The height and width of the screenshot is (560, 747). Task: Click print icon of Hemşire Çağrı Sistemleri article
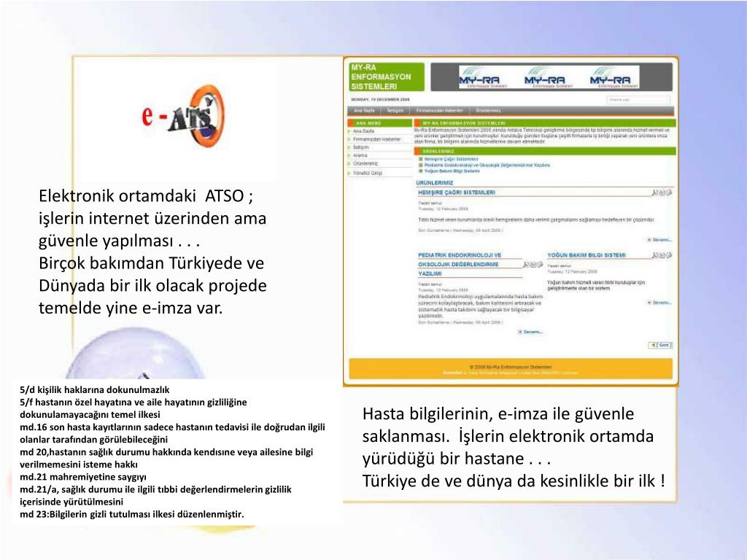662,192
